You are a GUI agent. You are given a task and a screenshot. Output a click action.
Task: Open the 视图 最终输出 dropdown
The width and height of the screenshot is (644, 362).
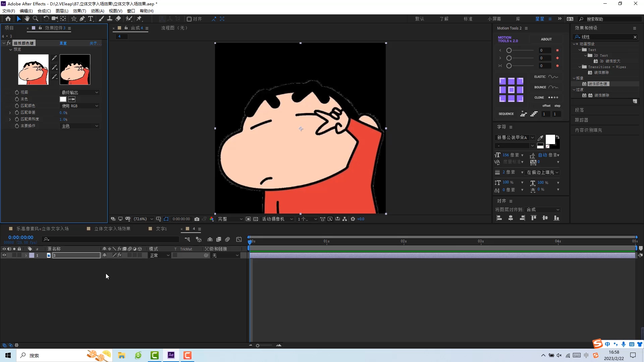[x=79, y=93]
